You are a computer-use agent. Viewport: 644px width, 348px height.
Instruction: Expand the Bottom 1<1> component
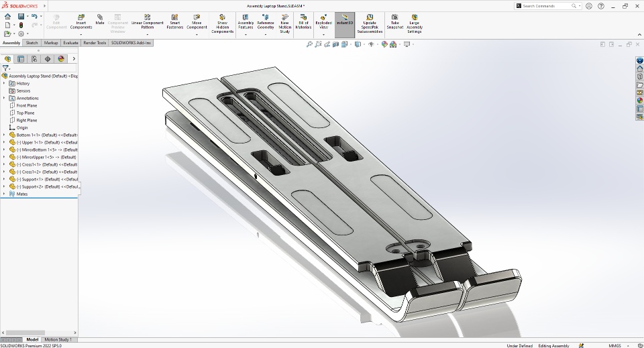pyautogui.click(x=4, y=135)
